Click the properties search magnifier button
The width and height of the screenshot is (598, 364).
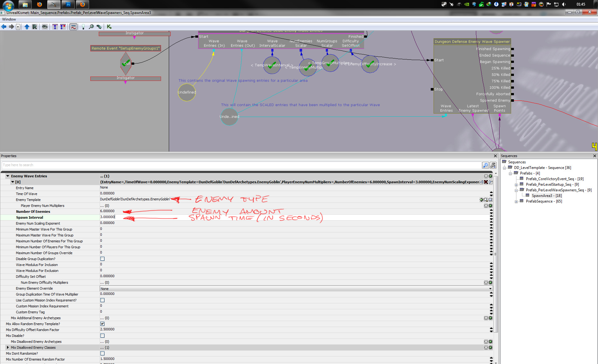tap(485, 165)
